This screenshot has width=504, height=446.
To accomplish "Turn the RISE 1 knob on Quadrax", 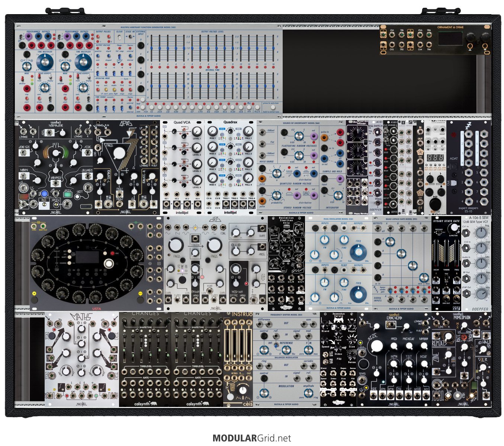I will [212, 131].
